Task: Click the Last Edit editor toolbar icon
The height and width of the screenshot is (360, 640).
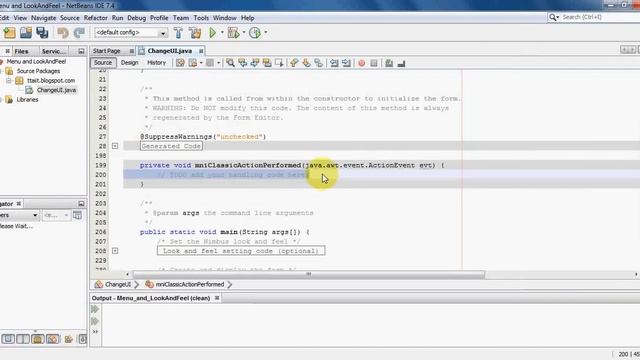Action: coord(180,63)
